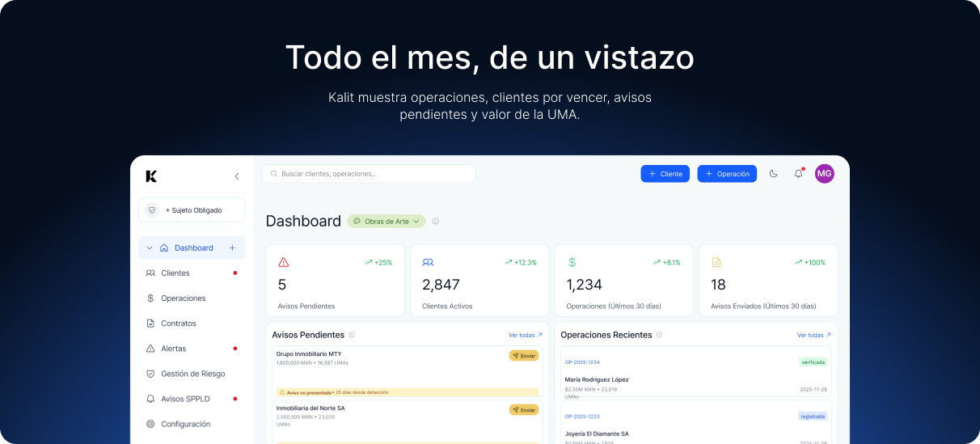Click the Operaciones dollar icon in sidebar

point(150,298)
